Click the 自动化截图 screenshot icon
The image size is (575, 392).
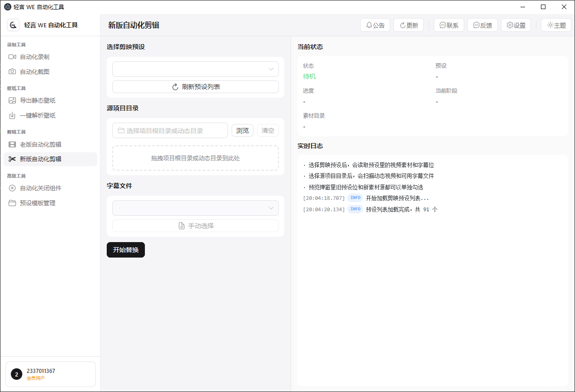tap(12, 71)
